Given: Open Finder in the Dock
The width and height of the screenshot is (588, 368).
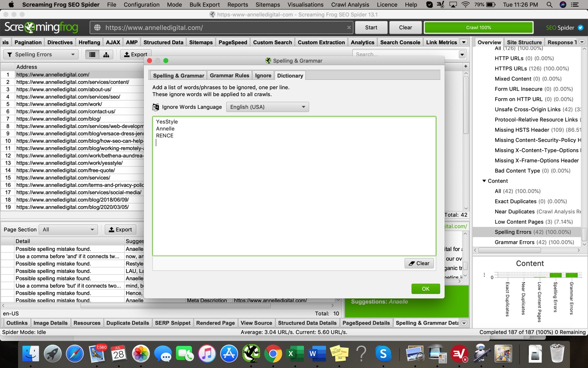Looking at the screenshot, I should (31, 354).
